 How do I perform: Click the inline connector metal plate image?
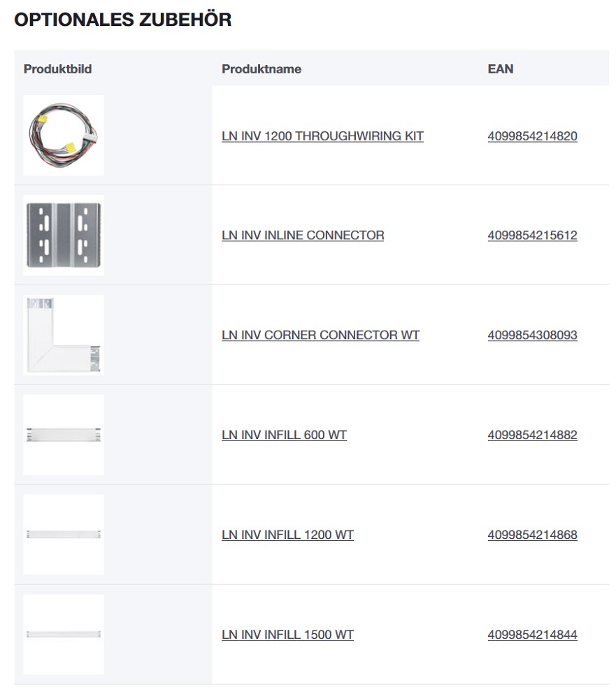64,235
